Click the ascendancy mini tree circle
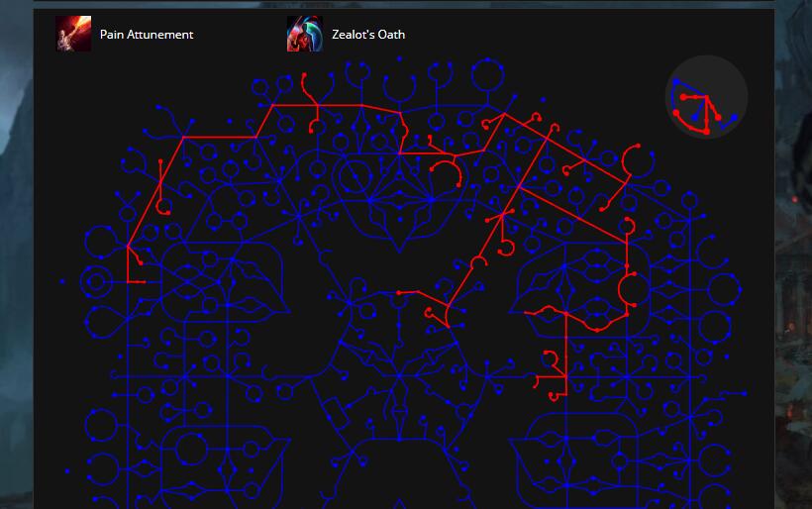 pyautogui.click(x=706, y=97)
